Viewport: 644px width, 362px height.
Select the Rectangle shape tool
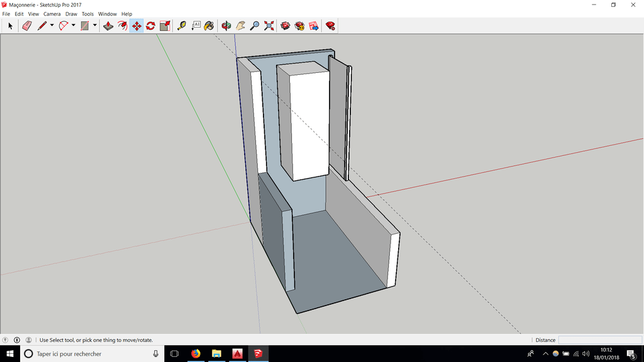point(85,26)
